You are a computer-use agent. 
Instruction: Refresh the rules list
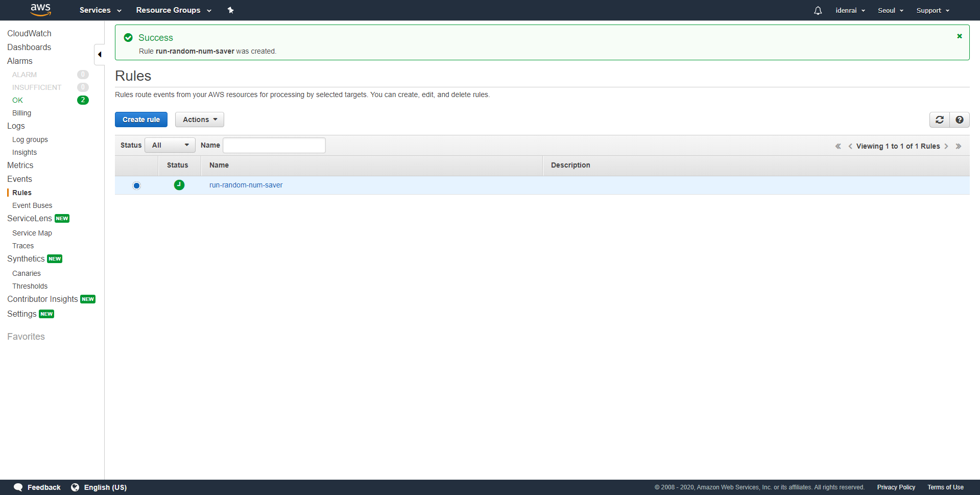pos(939,120)
